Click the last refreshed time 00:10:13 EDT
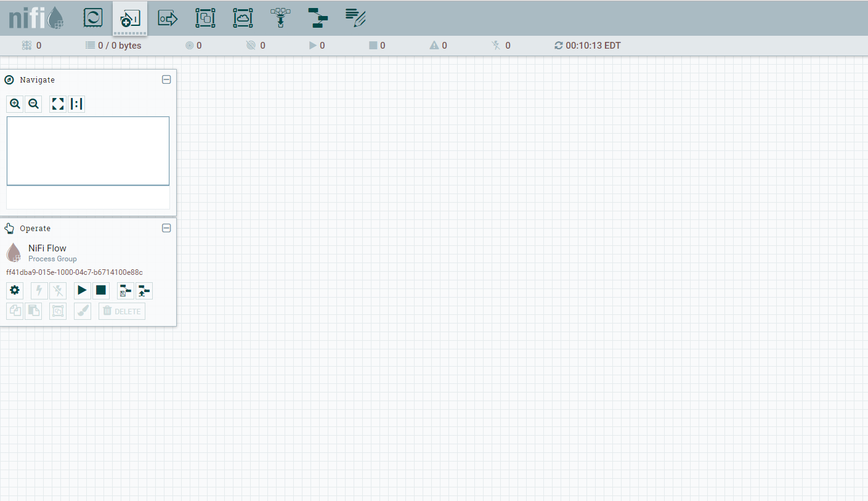 point(593,46)
